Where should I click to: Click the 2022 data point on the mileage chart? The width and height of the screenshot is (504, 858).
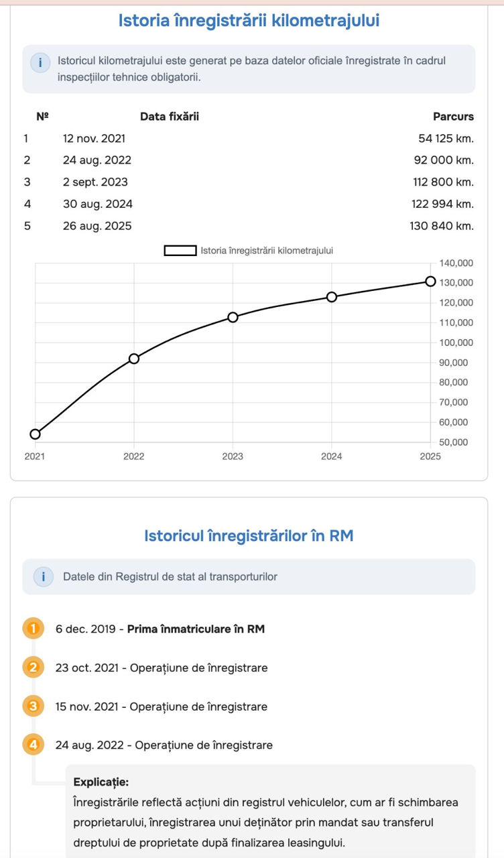(x=134, y=359)
